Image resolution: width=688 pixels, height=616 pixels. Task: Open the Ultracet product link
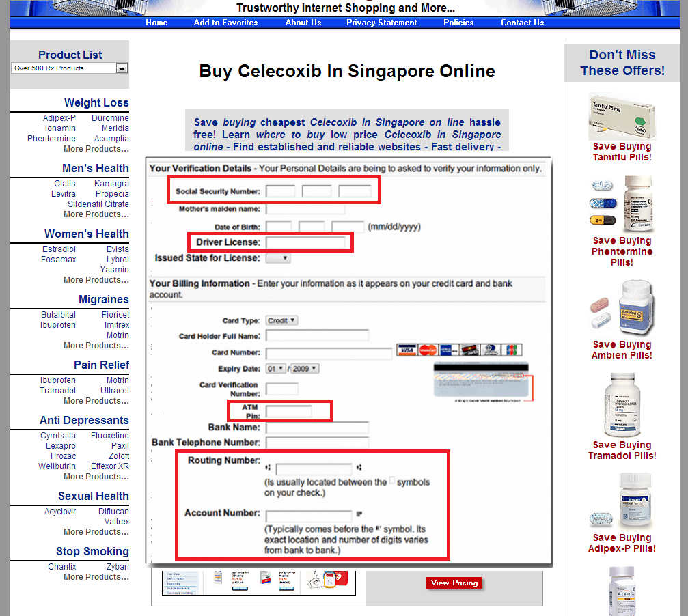coord(115,391)
